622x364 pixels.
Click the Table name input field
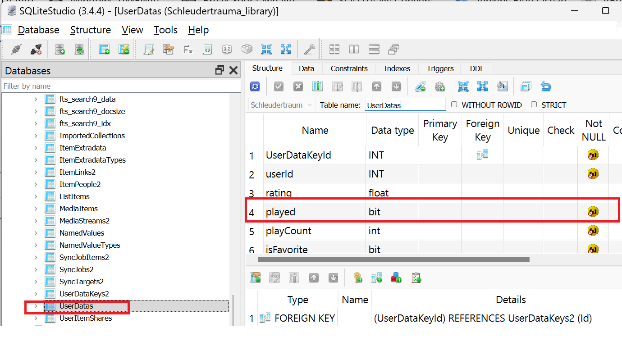pos(405,105)
